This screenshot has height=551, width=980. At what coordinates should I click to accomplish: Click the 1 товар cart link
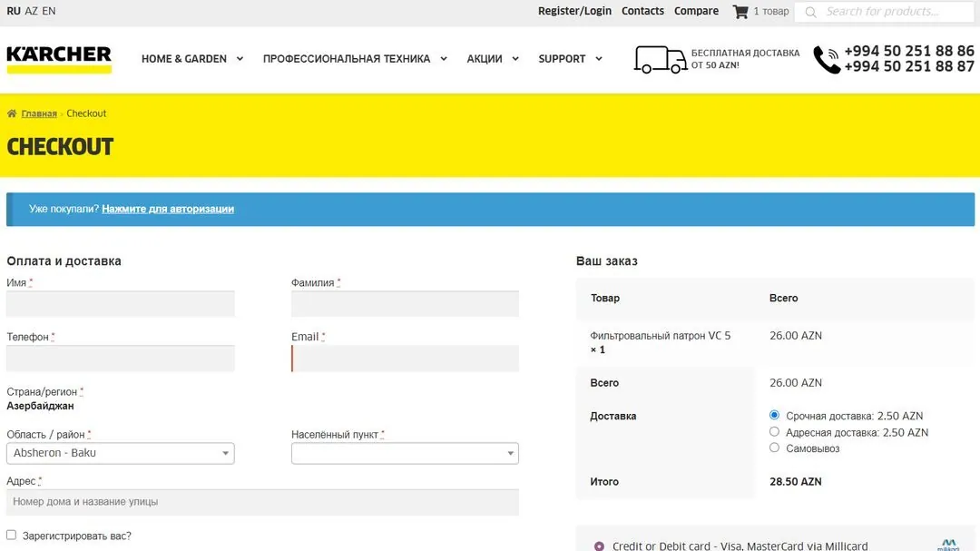tap(770, 11)
